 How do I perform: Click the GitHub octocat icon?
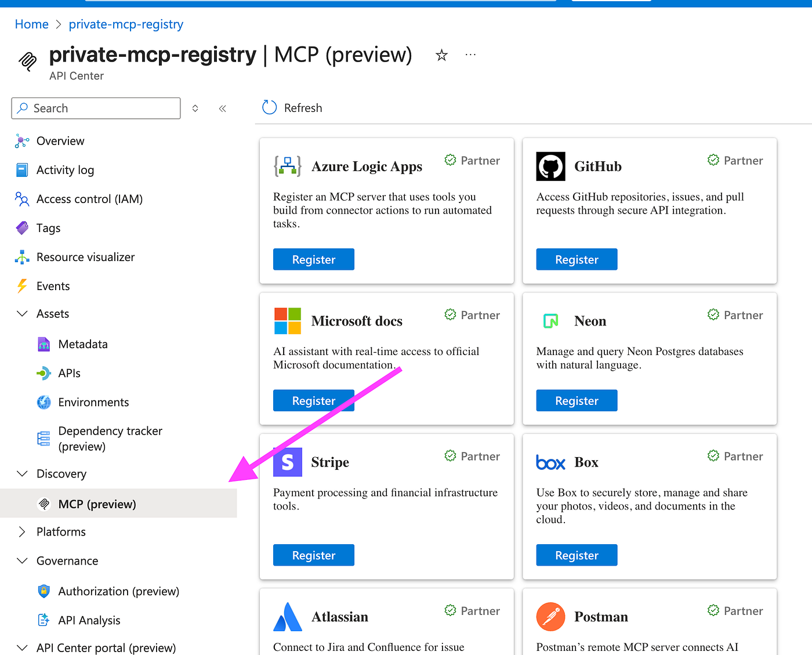(550, 167)
